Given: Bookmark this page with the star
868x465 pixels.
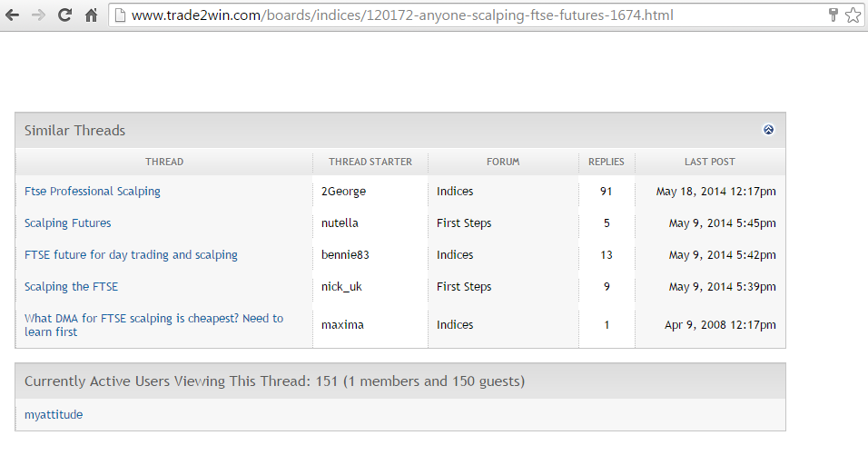Looking at the screenshot, I should tap(853, 15).
